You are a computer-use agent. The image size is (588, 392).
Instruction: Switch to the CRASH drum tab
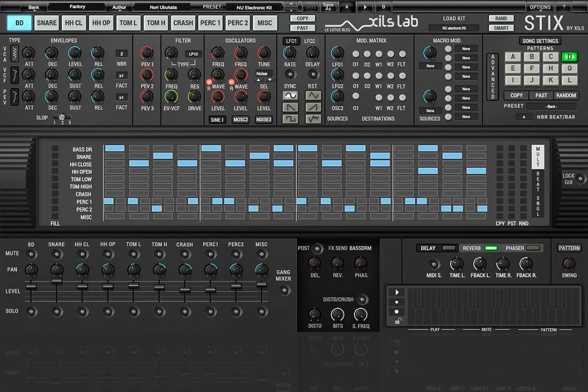coord(183,23)
